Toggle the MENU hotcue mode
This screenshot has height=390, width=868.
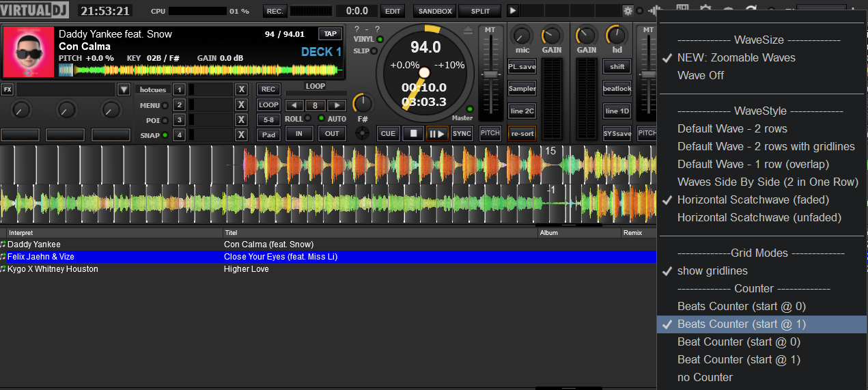[x=165, y=106]
